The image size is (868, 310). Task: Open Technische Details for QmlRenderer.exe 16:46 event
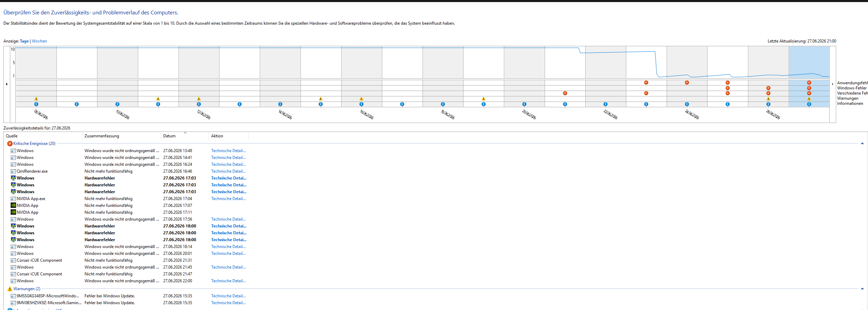228,171
